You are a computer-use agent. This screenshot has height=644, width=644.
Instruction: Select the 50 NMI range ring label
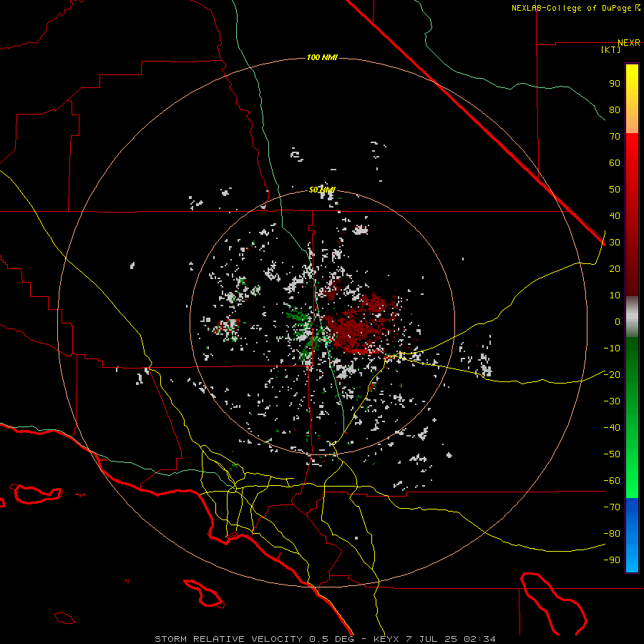click(322, 190)
